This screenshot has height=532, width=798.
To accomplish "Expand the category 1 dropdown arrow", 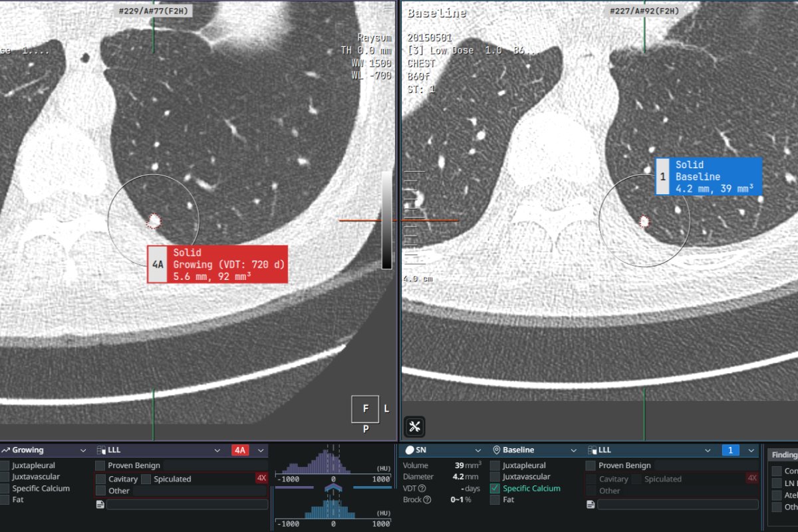I will coord(751,450).
